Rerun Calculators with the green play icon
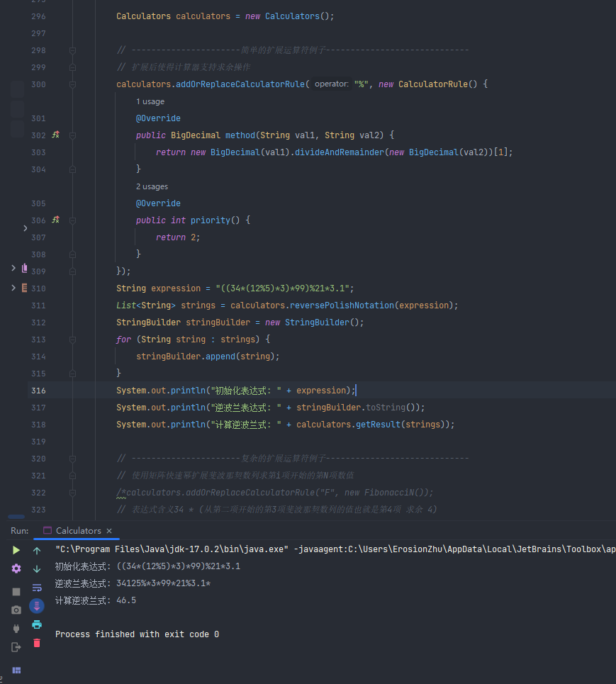 pyautogui.click(x=16, y=550)
